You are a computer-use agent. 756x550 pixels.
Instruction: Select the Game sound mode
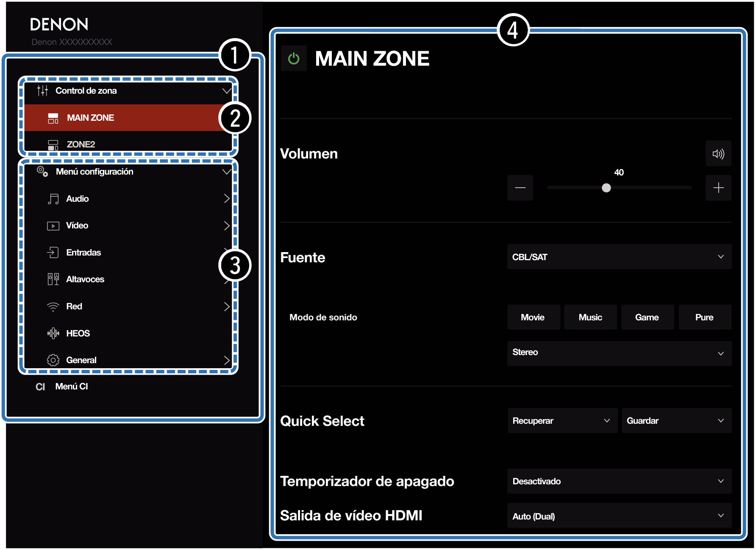647,317
